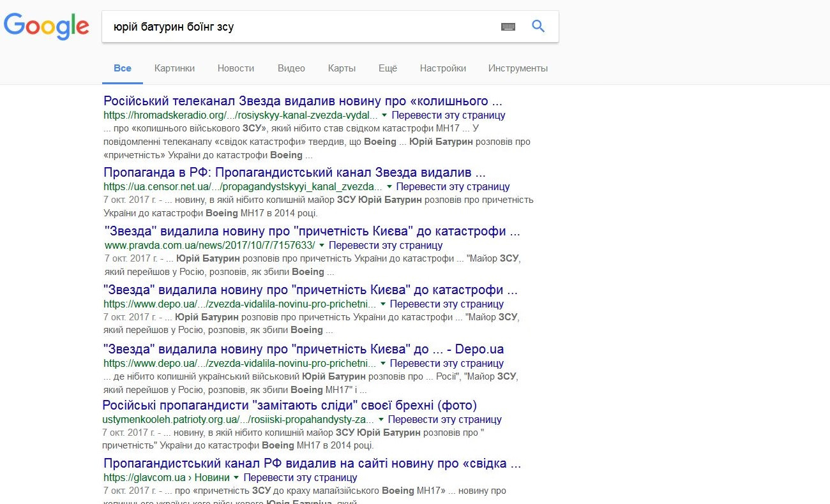830x504 pixels.
Task: Switch to the Карты tab
Action: [342, 68]
